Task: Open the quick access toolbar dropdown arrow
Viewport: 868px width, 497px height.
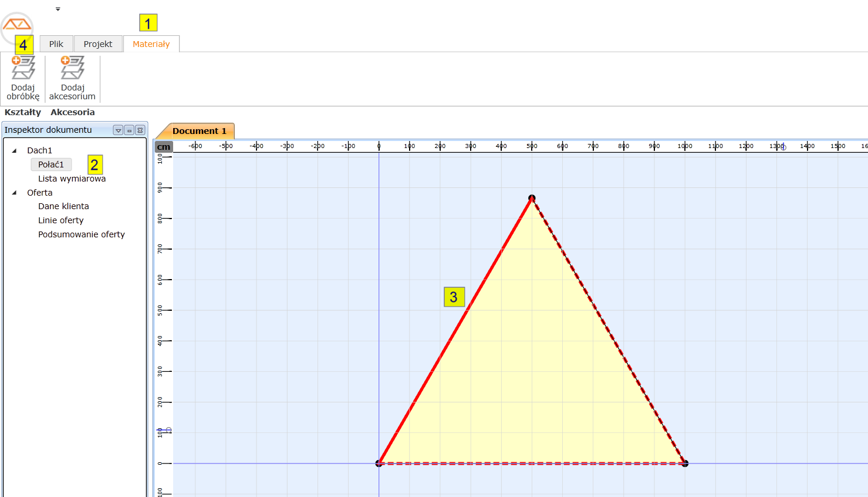Action: (58, 9)
